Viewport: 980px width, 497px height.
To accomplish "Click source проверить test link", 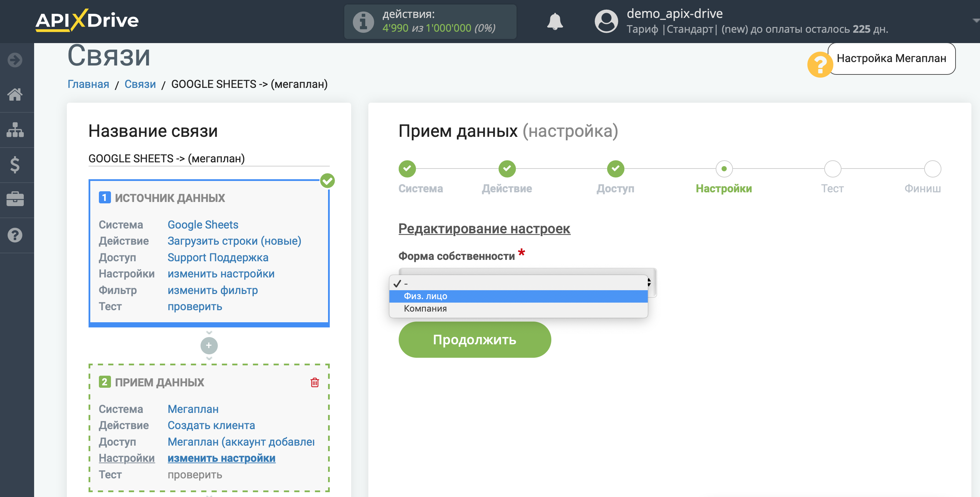I will click(x=195, y=306).
